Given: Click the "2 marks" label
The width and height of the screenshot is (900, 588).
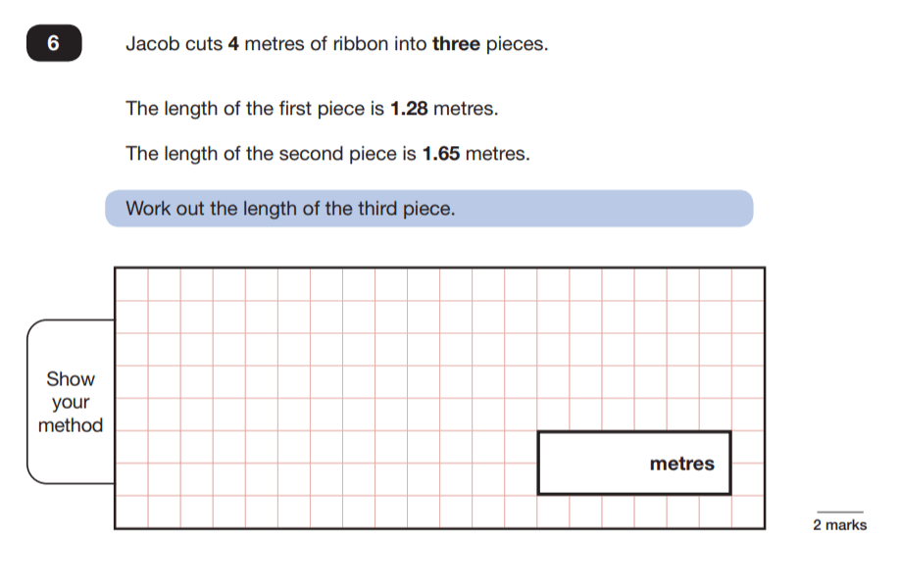Looking at the screenshot, I should coord(839,525).
